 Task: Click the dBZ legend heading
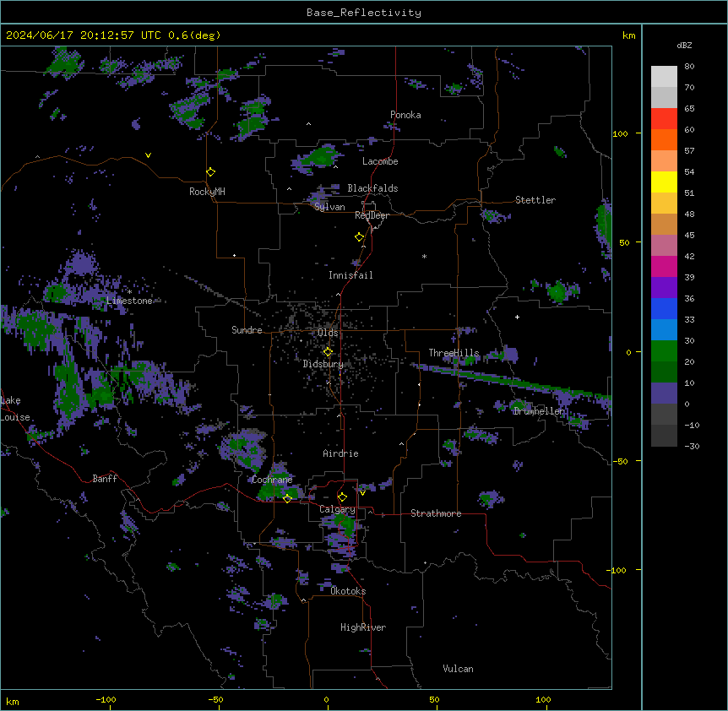pyautogui.click(x=684, y=45)
